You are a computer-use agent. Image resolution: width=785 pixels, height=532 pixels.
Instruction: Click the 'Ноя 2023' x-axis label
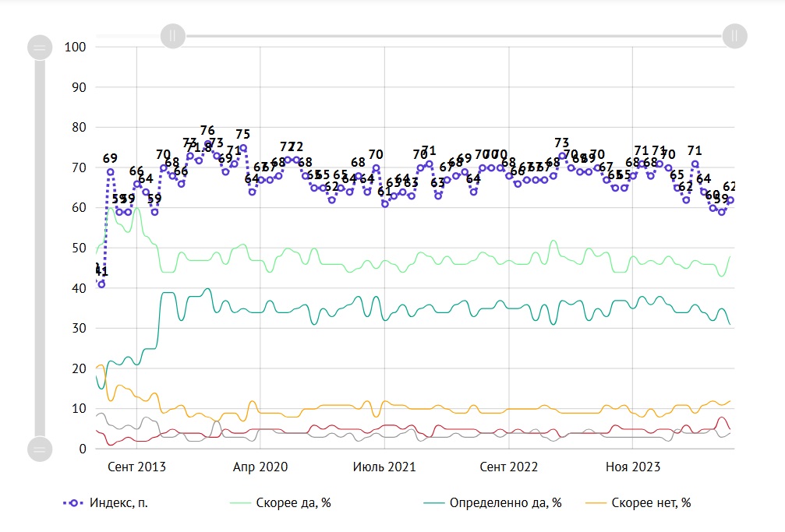[633, 467]
